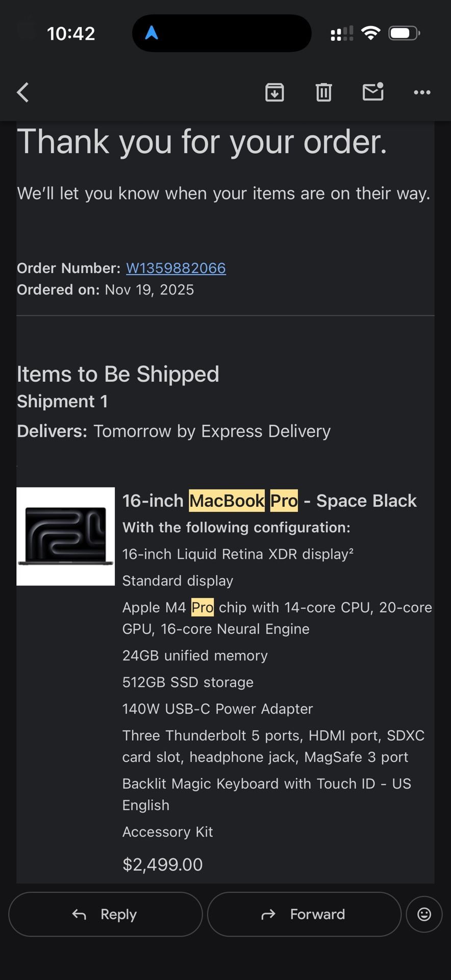Tap the MacBook Pro product thumbnail
This screenshot has height=980, width=451.
(x=66, y=536)
